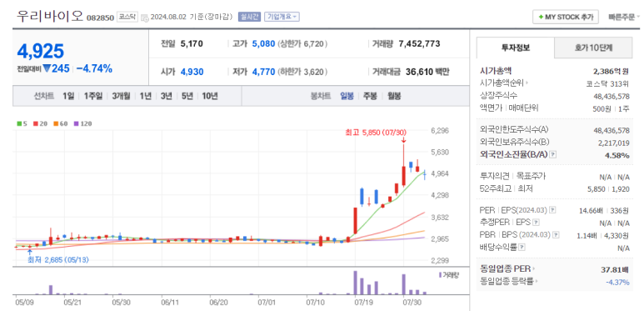Click the MY STOCK 추가 button

566,17
